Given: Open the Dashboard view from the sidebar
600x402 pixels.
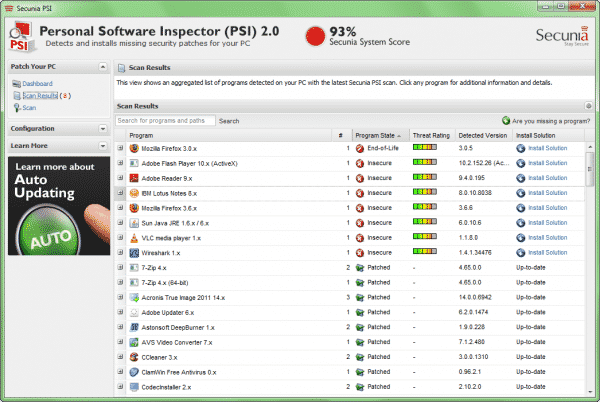Looking at the screenshot, I should coord(36,84).
